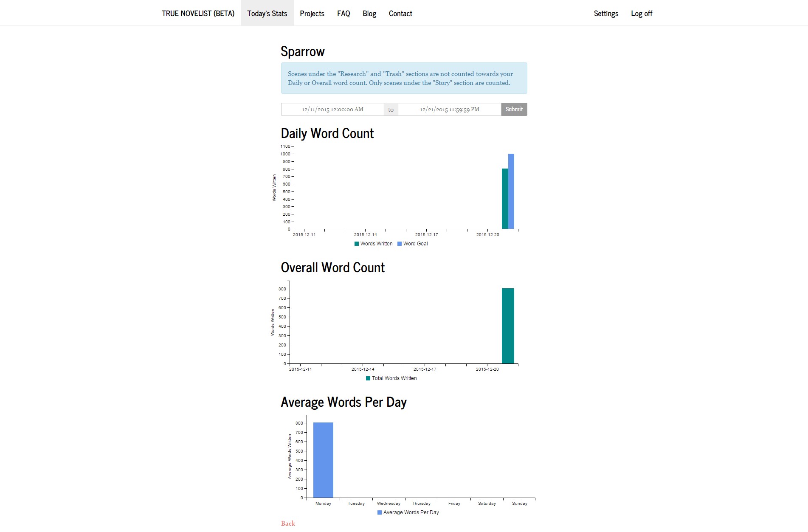808x532 pixels.
Task: Click the Overall Word Count heading
Action: (333, 267)
